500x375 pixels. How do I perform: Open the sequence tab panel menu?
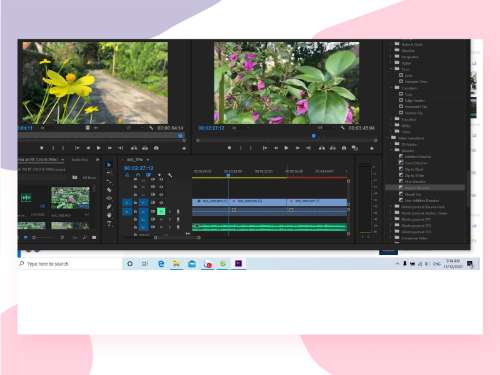(148, 160)
